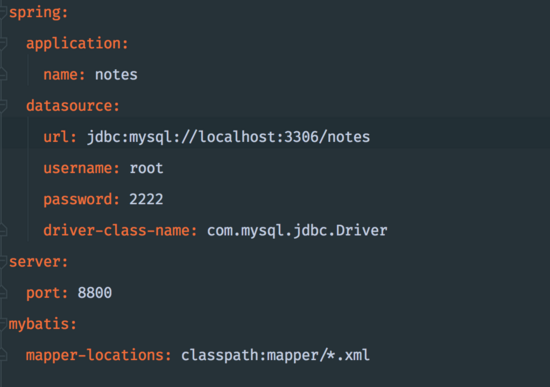The image size is (550, 387).
Task: Click the password value 2222
Action: (x=146, y=199)
